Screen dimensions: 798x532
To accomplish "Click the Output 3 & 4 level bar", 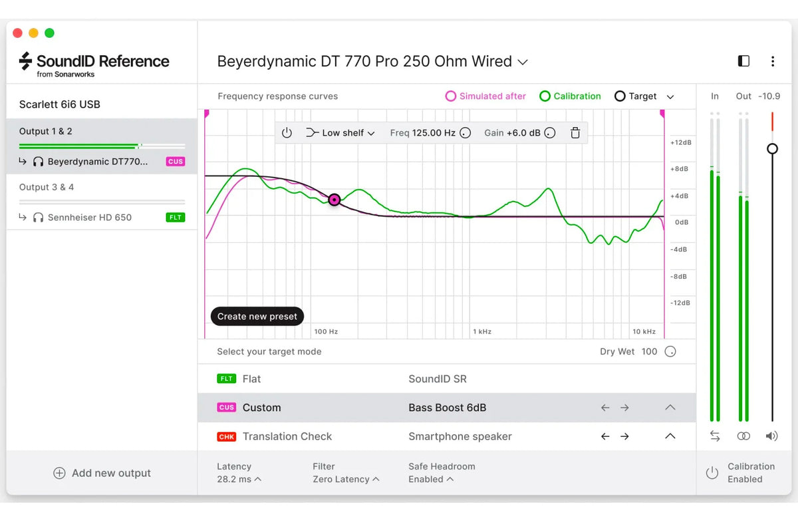I will (102, 201).
